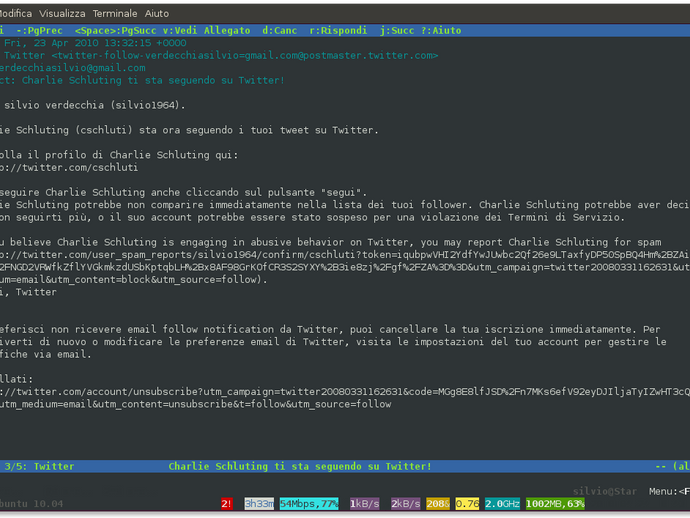Click the 'cancellare la tua iscrizione immediatamente' line

tap(330, 330)
